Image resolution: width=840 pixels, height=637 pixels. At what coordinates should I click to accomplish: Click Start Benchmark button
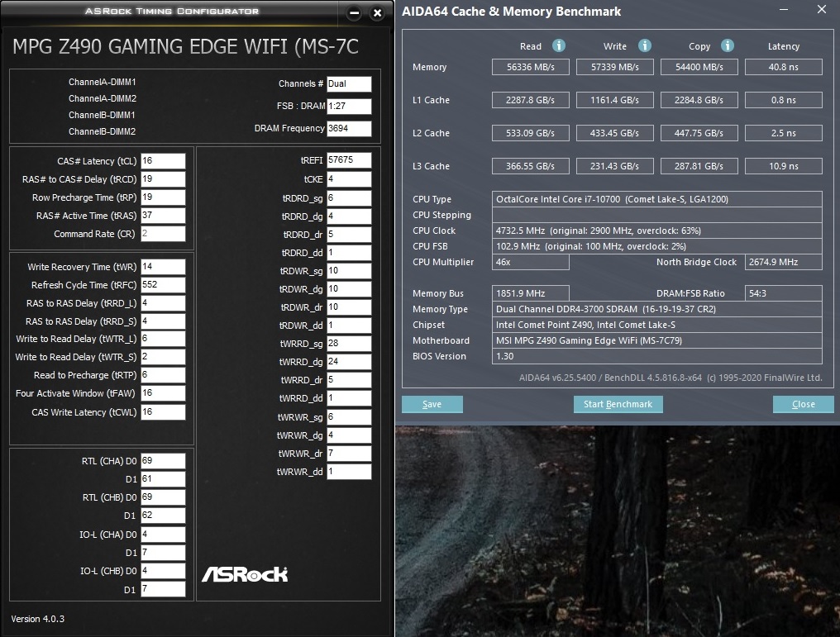pos(618,404)
